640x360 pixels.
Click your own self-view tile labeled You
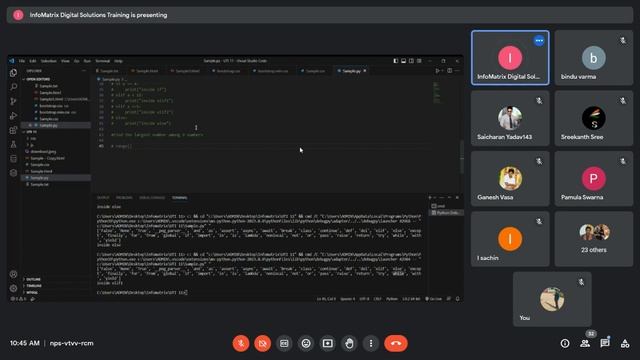[x=552, y=299]
